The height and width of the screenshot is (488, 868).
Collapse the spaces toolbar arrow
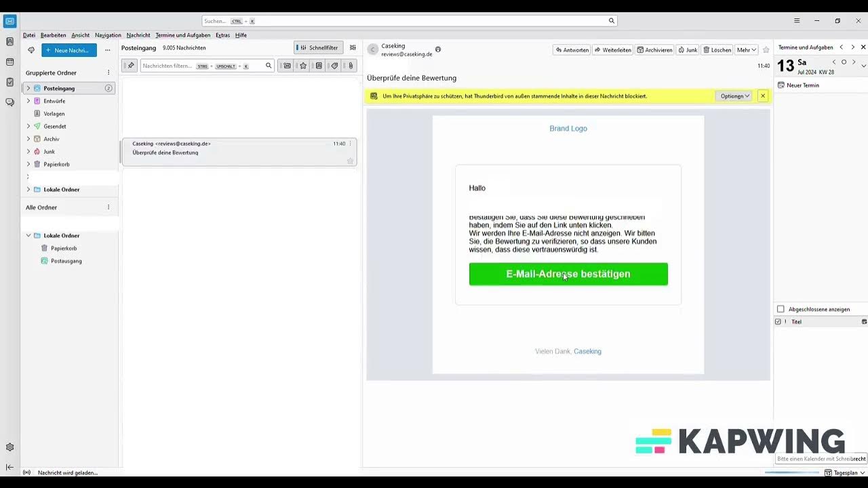pyautogui.click(x=9, y=467)
